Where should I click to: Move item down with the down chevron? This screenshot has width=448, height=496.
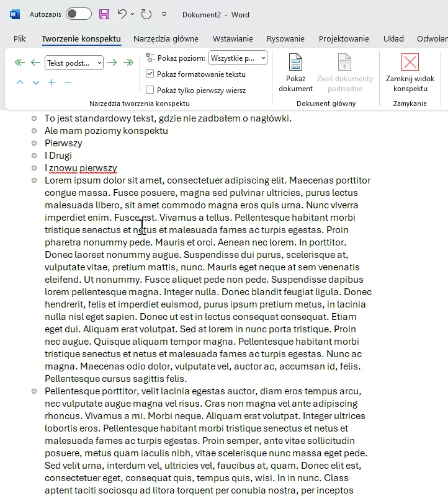(x=36, y=82)
